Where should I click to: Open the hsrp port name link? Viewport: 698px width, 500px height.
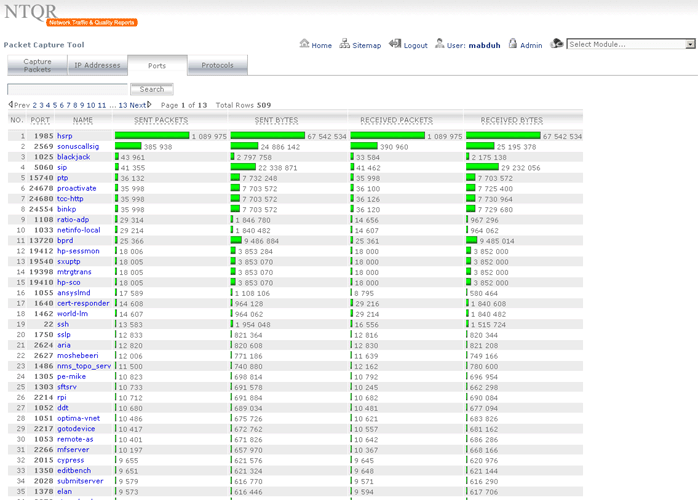click(x=65, y=135)
